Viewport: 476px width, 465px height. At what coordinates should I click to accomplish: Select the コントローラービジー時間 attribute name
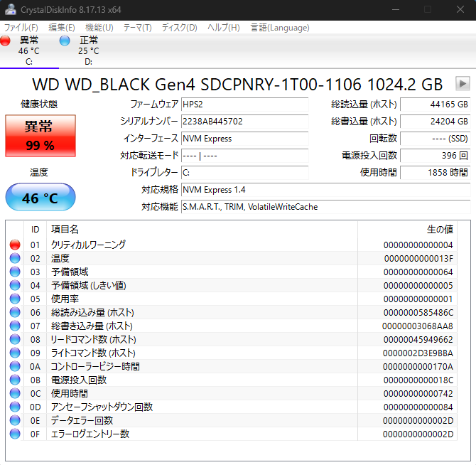point(95,366)
